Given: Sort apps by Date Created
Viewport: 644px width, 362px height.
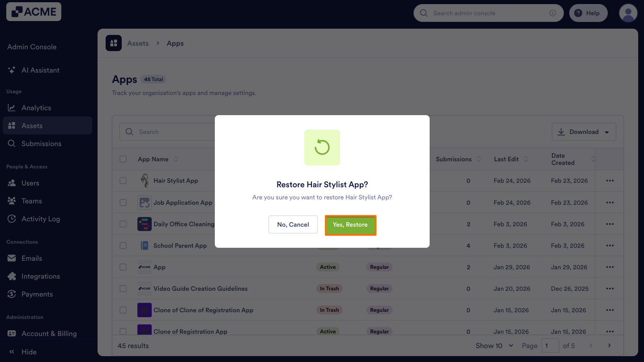Looking at the screenshot, I should [x=593, y=159].
